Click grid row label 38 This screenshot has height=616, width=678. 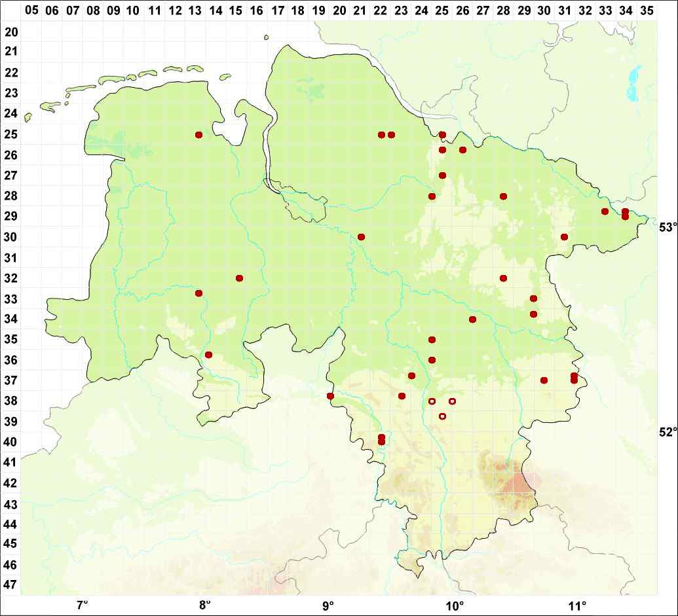coord(11,401)
